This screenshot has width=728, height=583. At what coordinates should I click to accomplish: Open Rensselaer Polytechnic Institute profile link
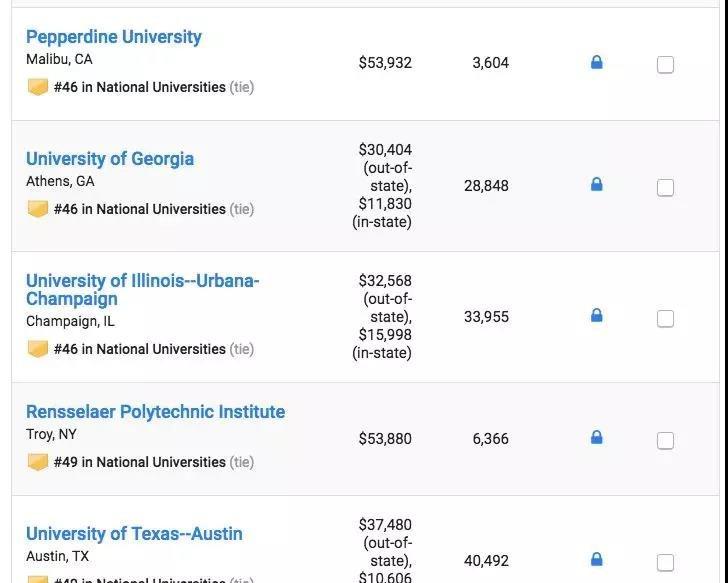point(155,412)
